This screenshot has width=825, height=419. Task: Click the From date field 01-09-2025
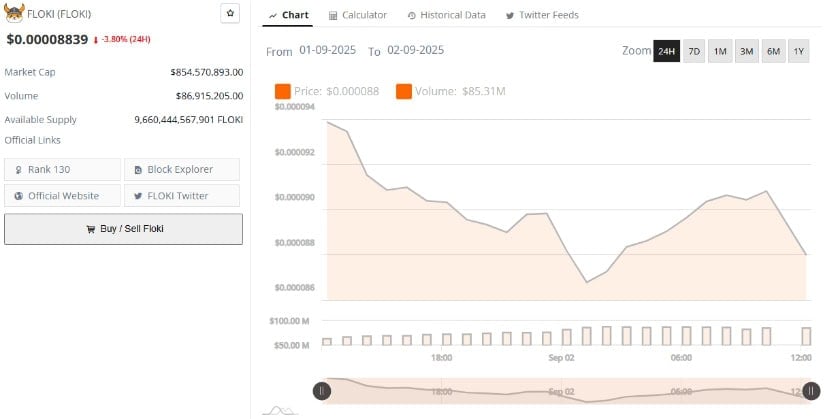[x=327, y=51]
